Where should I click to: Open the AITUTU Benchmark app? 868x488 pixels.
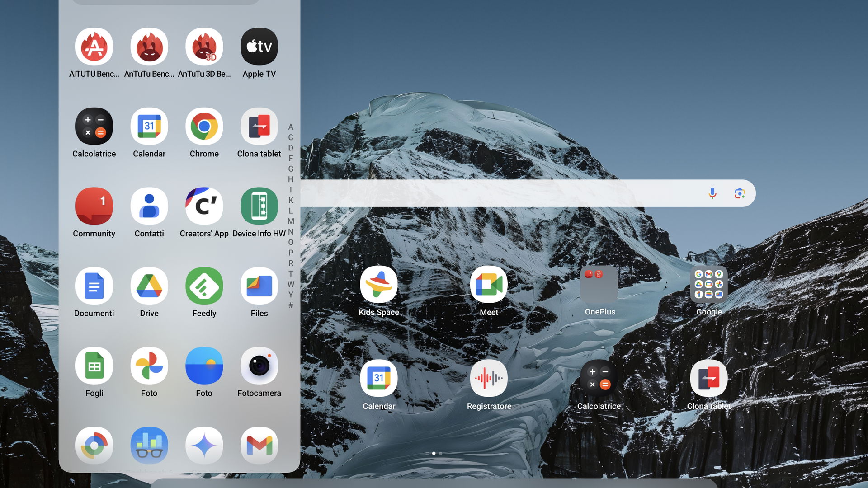(x=94, y=47)
